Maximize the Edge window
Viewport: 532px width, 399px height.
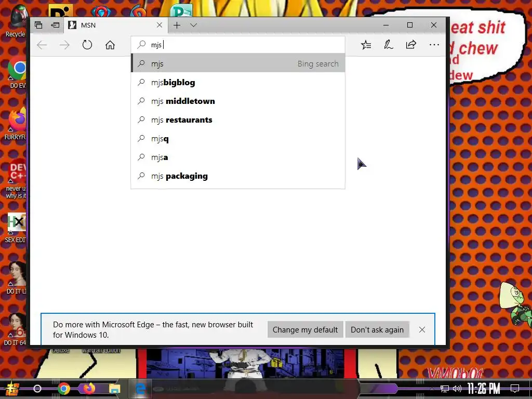pyautogui.click(x=410, y=25)
